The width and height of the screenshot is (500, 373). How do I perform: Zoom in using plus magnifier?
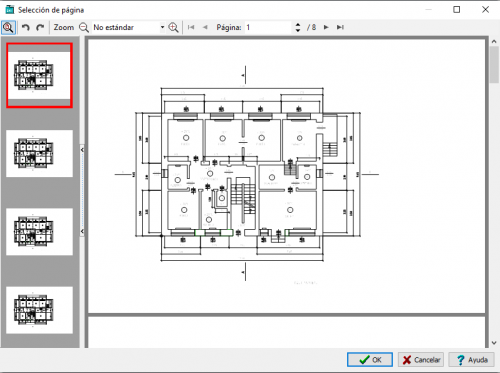[173, 27]
